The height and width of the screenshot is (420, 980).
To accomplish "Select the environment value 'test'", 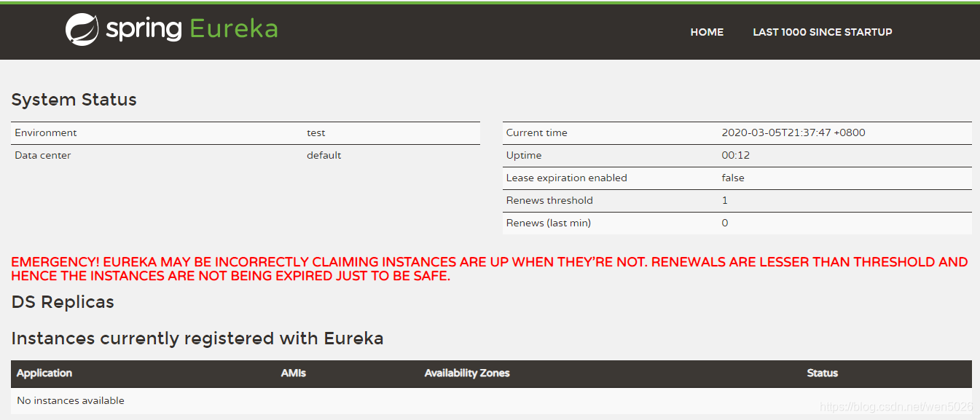I will 316,132.
